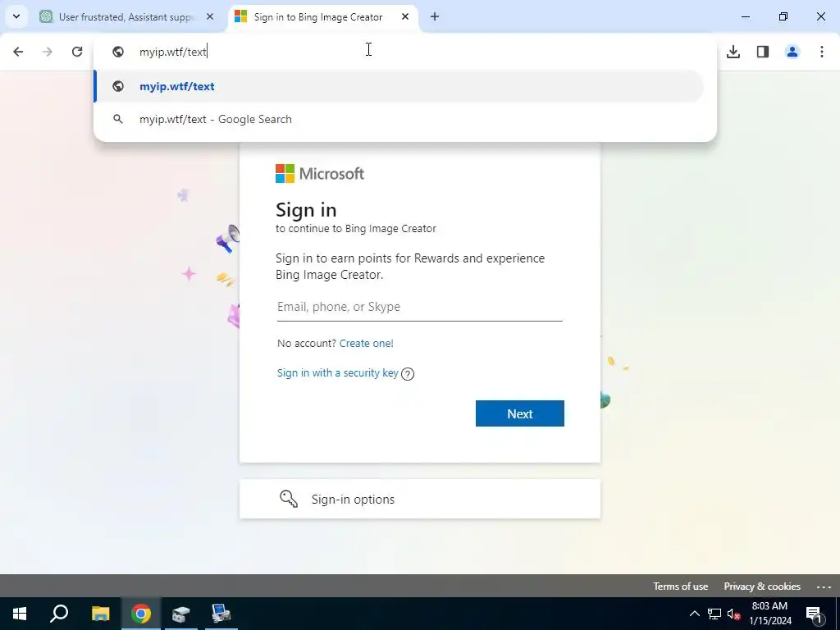Viewport: 840px width, 630px height.
Task: Open Sign-in options
Action: point(419,499)
